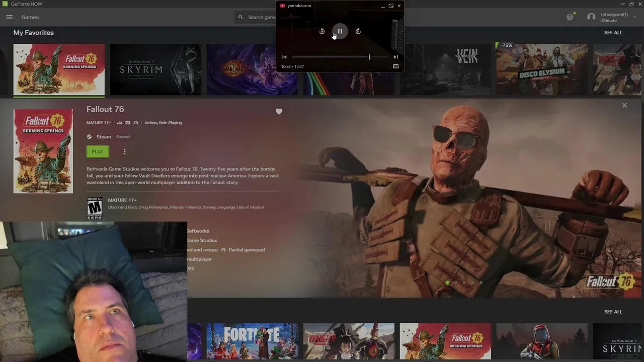Expand mini player back to tab
Viewport: 644px width, 362px height.
point(391,6)
